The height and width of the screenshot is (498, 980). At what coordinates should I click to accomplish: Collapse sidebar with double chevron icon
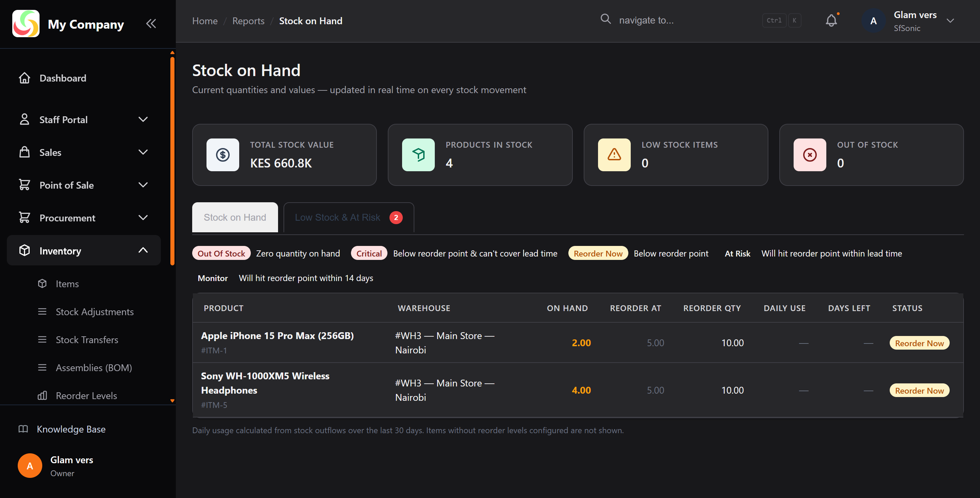point(151,24)
